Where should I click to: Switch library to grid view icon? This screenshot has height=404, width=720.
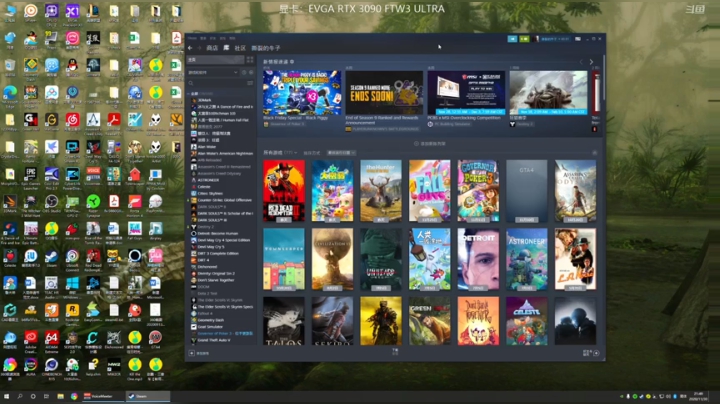(x=250, y=60)
